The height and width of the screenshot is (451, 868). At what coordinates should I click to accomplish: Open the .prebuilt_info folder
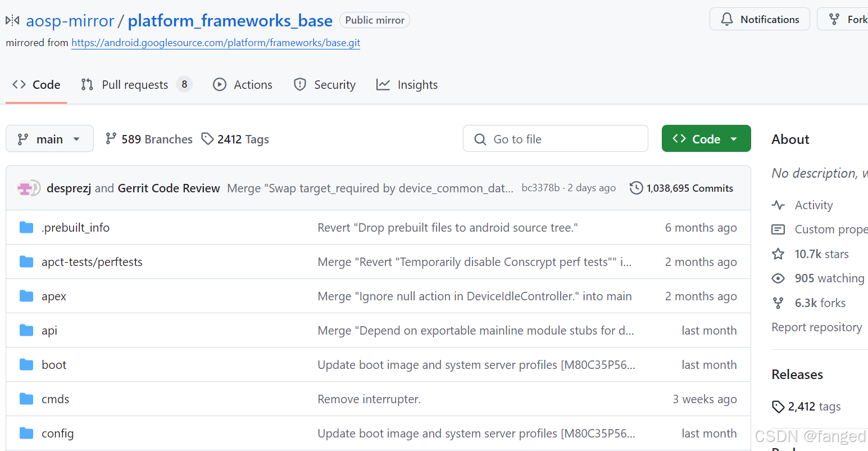click(x=75, y=228)
